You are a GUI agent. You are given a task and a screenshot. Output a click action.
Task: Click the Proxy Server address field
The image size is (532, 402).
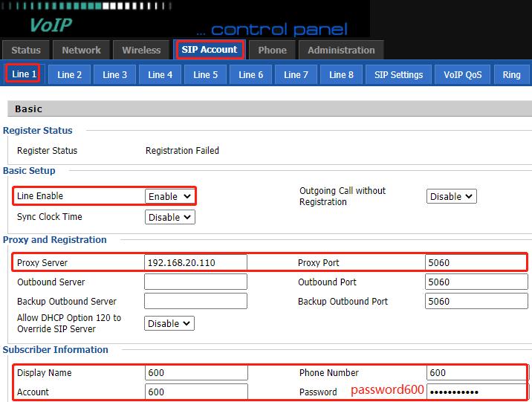coord(195,263)
